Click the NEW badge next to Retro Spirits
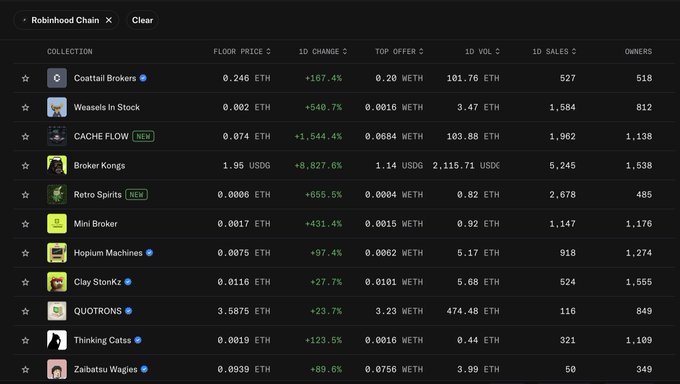 click(136, 194)
